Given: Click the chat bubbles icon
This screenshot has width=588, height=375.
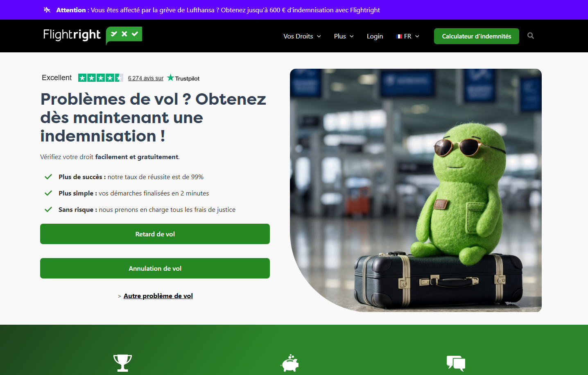Looking at the screenshot, I should pyautogui.click(x=456, y=363).
